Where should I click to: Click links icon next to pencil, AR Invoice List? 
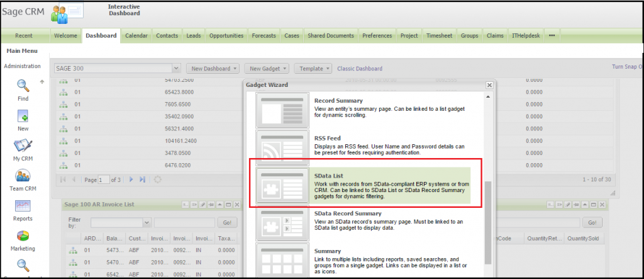pyautogui.click(x=194, y=205)
